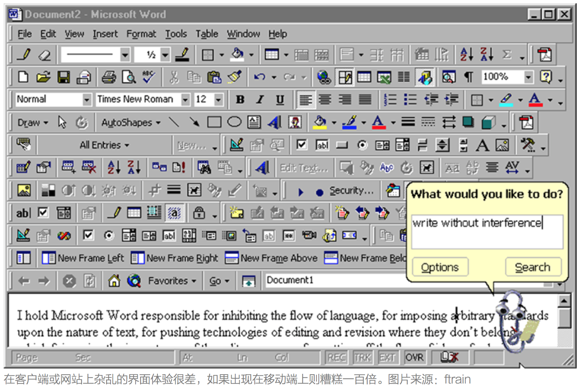This screenshot has height=392, width=582.
Task: Click the Search button in assistant balloon
Action: 533,267
